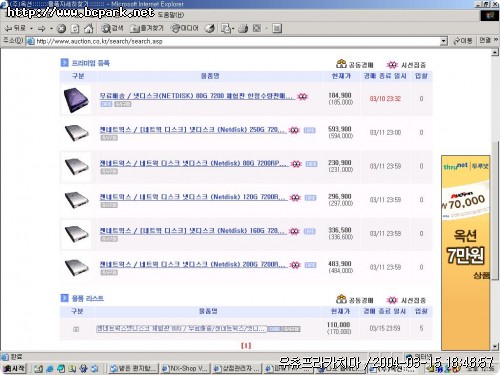Click the Edit page toolbar icon
The height and width of the screenshot is (375, 500).
pos(257,29)
